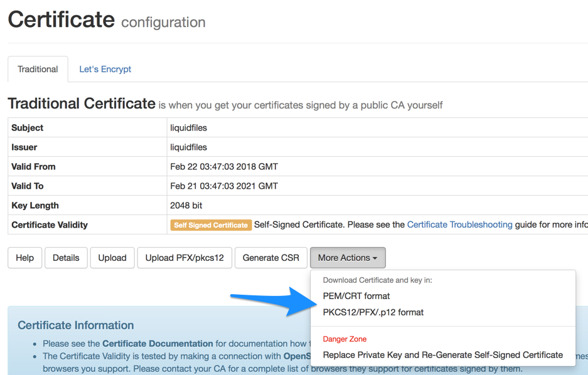This screenshot has height=375, width=588.
Task: Click the Certificate Information heading
Action: click(x=75, y=325)
